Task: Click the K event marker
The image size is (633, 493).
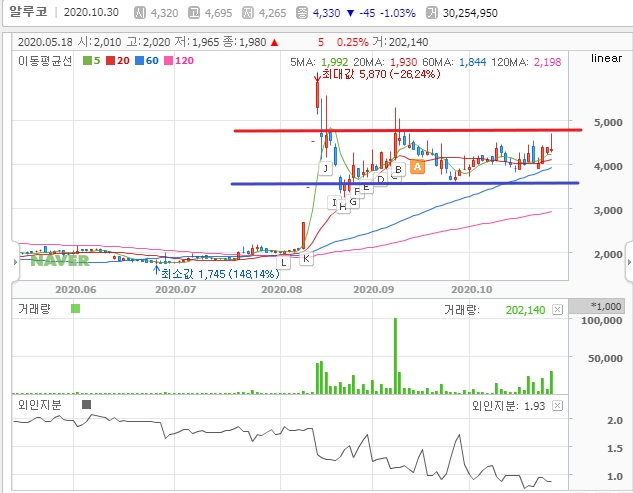Action: click(x=306, y=259)
